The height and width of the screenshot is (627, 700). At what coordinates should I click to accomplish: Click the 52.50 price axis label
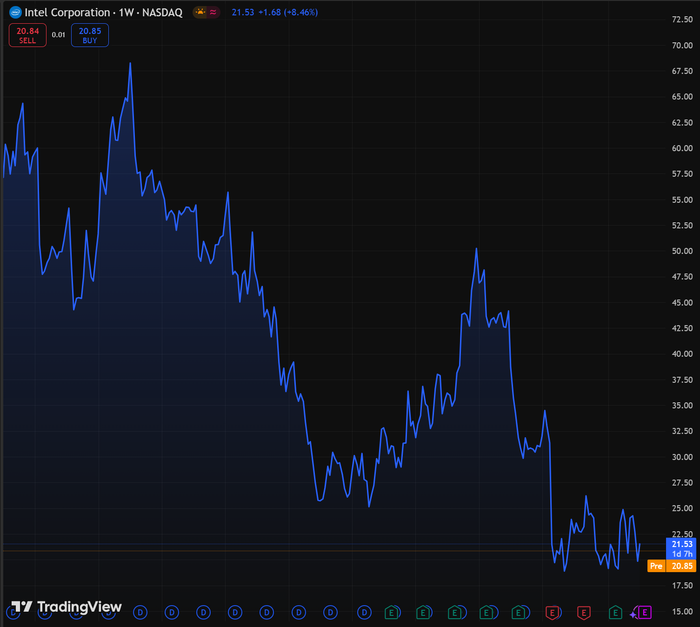(x=682, y=225)
